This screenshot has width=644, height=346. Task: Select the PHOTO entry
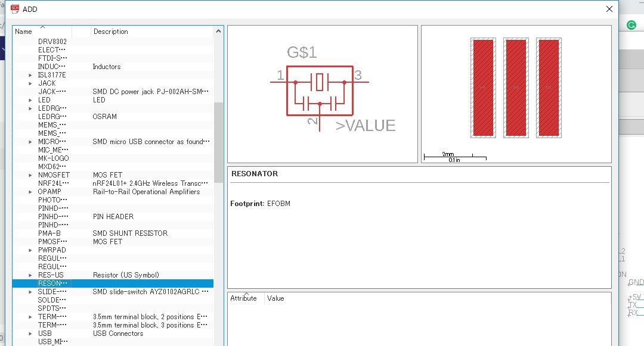(52, 200)
